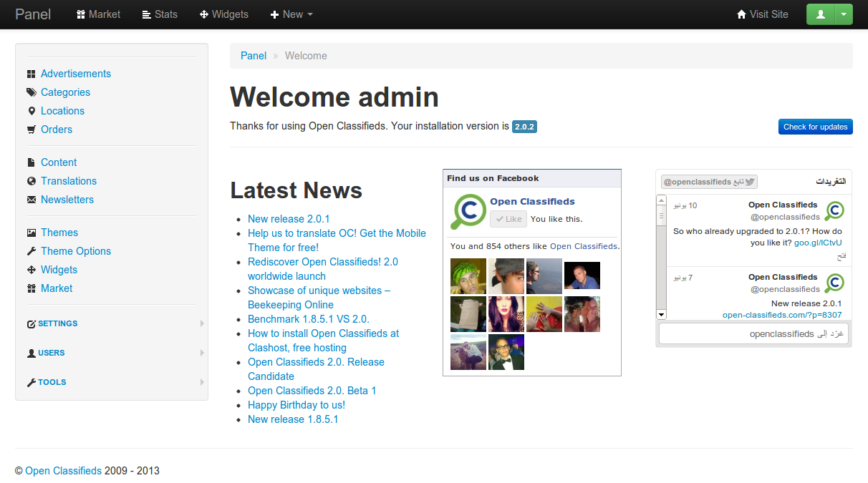868x483 pixels.
Task: Expand the Settings section in sidebar
Action: (57, 323)
